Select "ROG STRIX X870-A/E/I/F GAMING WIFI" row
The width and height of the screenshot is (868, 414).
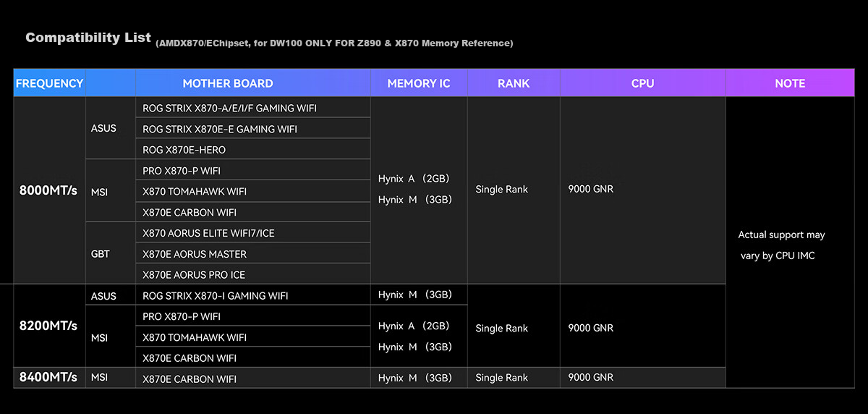[253, 108]
